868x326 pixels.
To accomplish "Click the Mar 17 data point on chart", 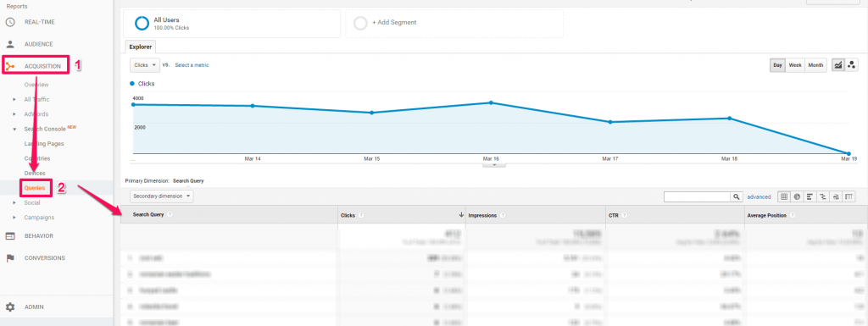I will pyautogui.click(x=610, y=122).
